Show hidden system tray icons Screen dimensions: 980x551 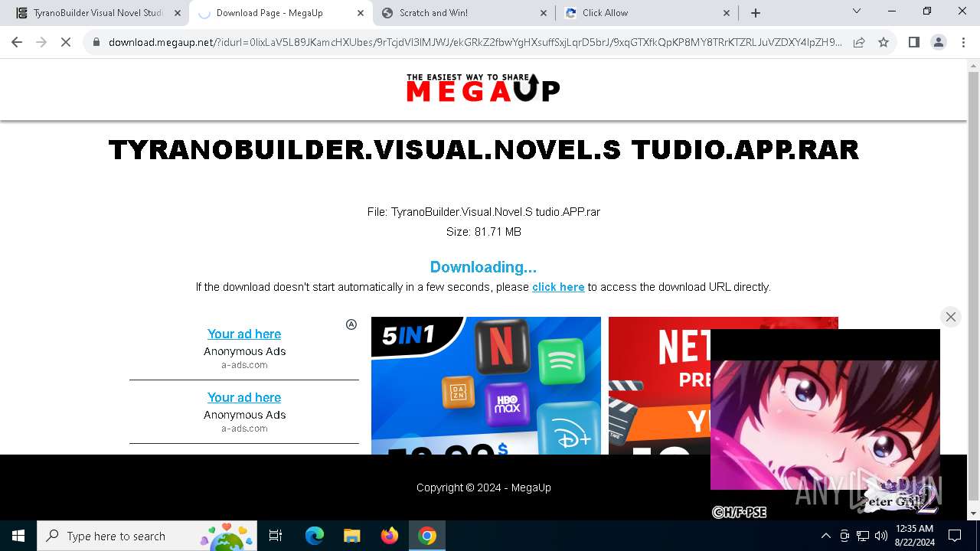(825, 536)
